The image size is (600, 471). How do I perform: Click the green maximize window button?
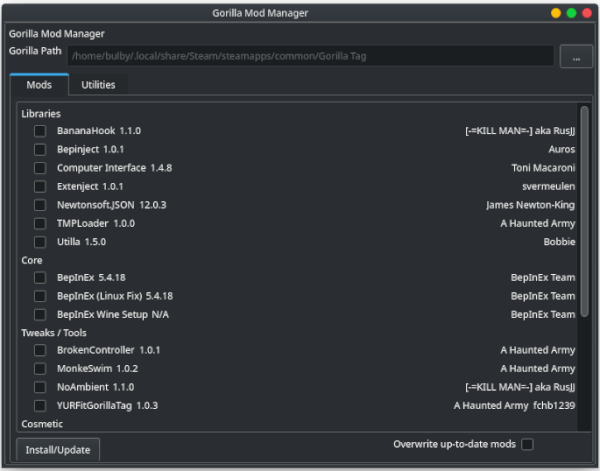click(x=571, y=13)
